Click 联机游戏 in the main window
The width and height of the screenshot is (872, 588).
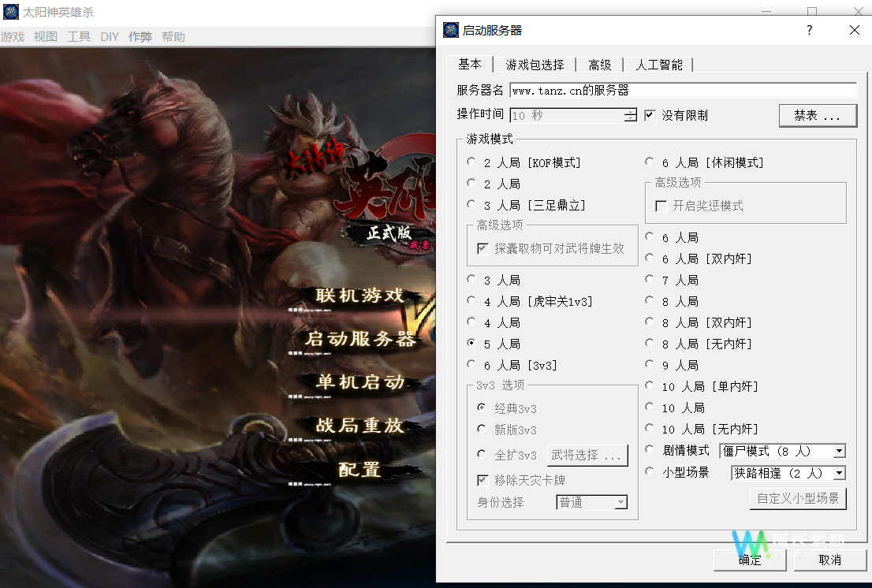(x=360, y=295)
